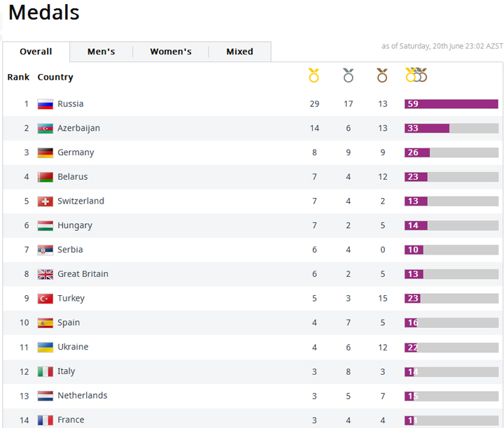504x428 pixels.
Task: Click the Great Britain flag icon
Action: (x=45, y=274)
